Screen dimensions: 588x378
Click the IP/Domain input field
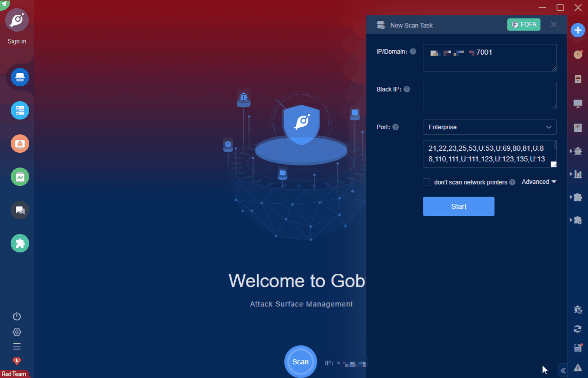click(x=490, y=58)
